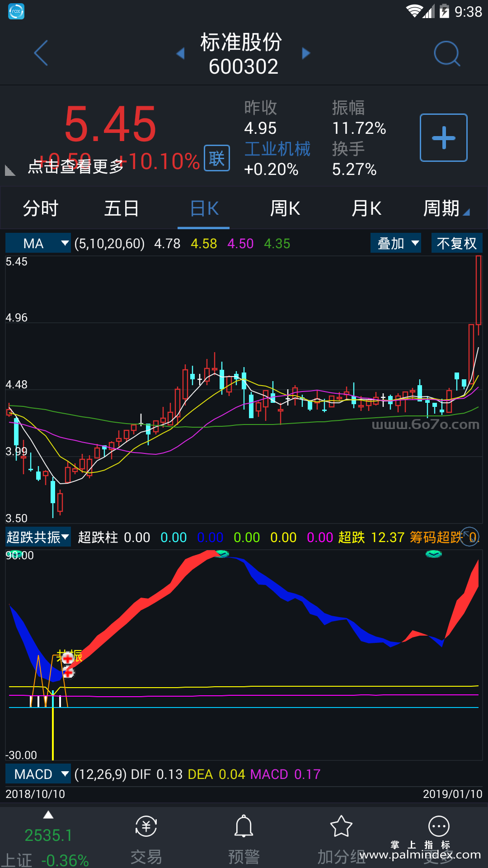Tap the current price 5.45
The width and height of the screenshot is (488, 868).
110,124
